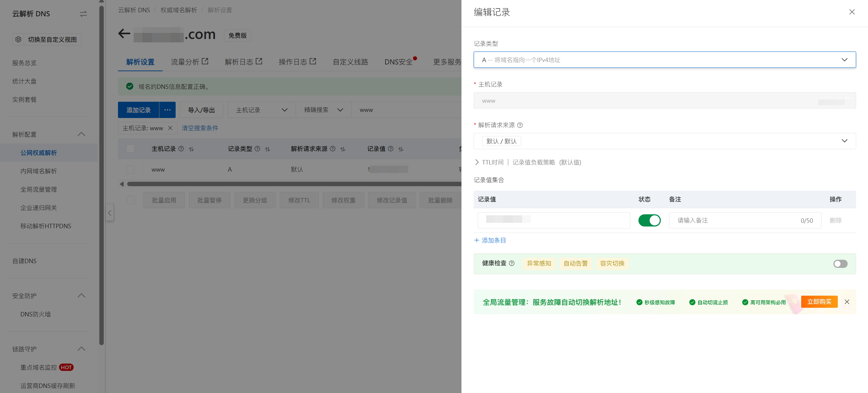Check the select-all checkbox in table header
This screenshot has width=868, height=393.
tap(130, 149)
